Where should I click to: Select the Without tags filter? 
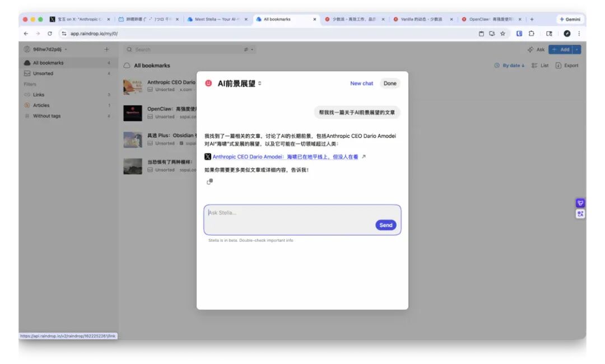click(68, 116)
